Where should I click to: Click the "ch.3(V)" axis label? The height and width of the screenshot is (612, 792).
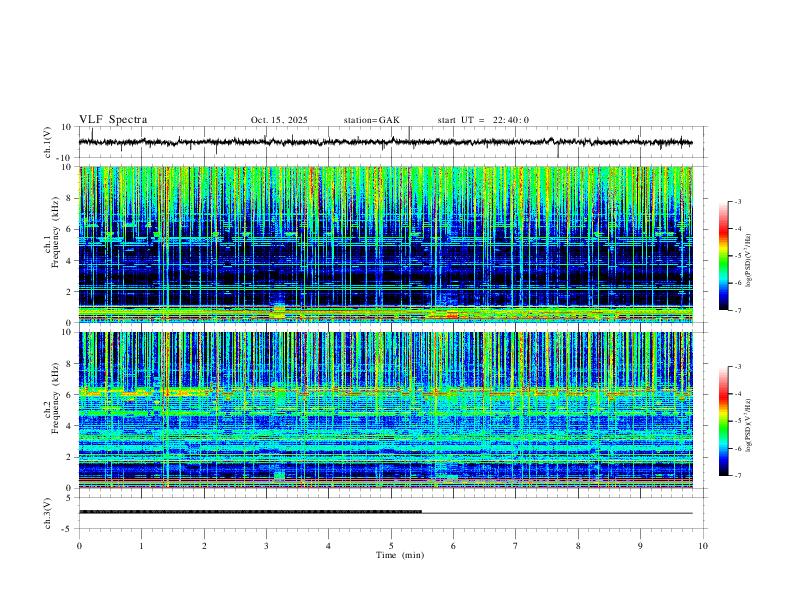pos(48,513)
